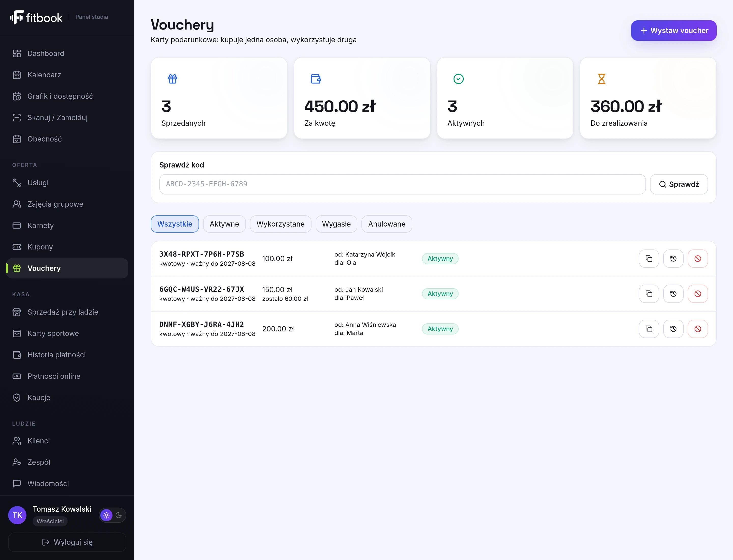Click the fitbook logo

pyautogui.click(x=36, y=17)
